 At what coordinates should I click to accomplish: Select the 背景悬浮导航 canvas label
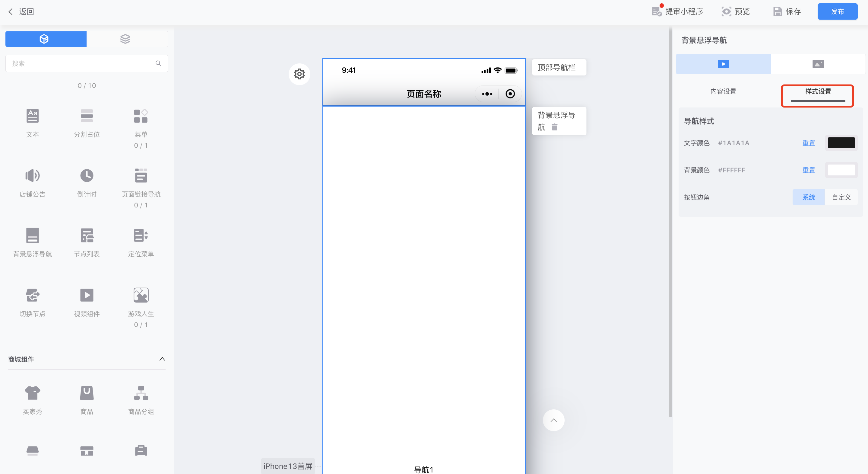coord(559,121)
